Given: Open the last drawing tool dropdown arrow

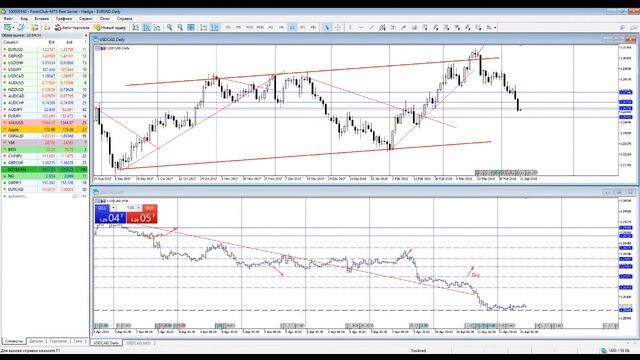Looking at the screenshot, I should (495, 27).
